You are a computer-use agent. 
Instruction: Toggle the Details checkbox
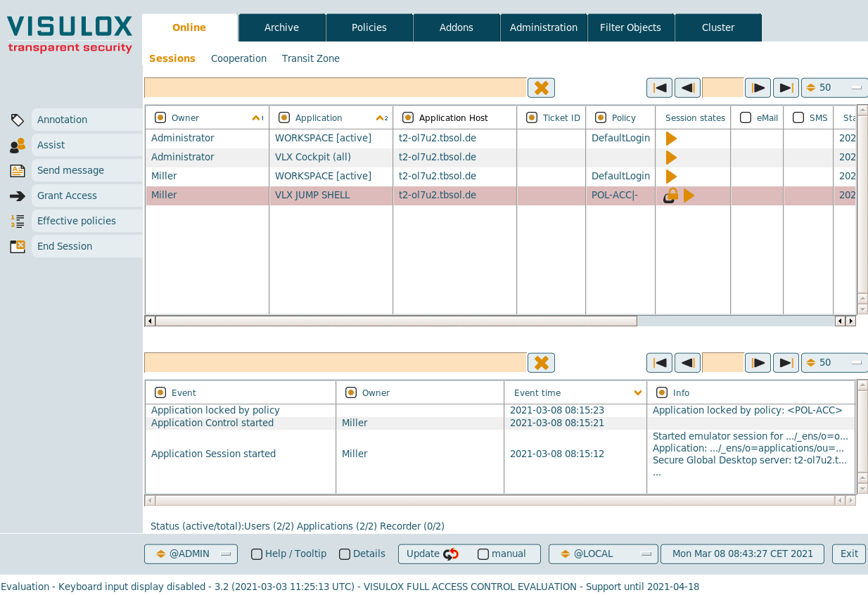point(345,554)
